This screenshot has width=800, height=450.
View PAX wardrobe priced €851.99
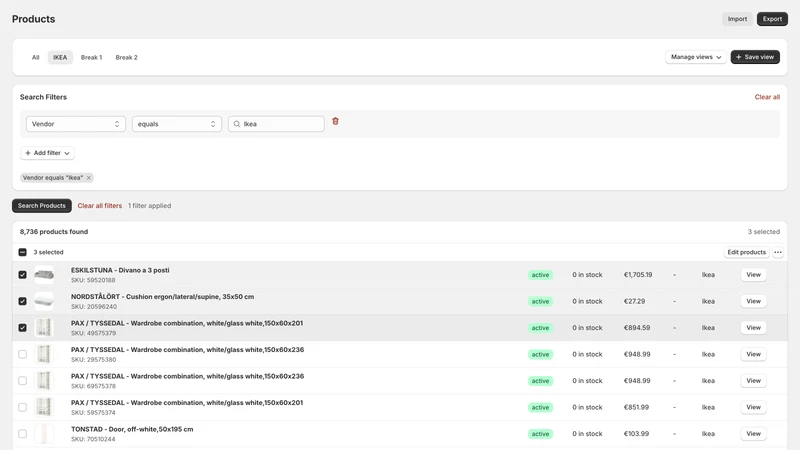(x=753, y=407)
